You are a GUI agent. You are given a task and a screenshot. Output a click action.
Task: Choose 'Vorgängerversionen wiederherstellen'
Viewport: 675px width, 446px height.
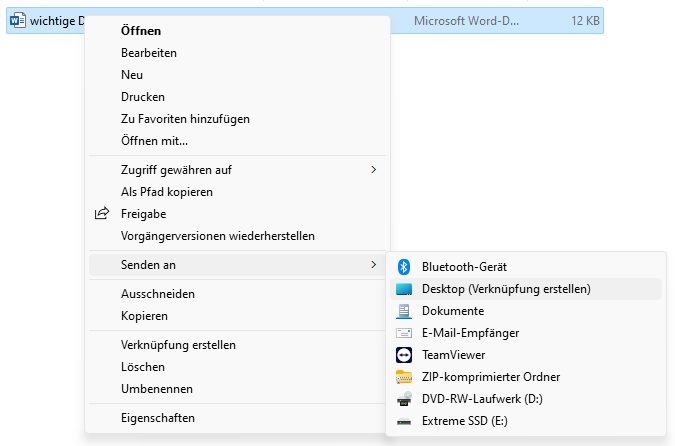[217, 236]
